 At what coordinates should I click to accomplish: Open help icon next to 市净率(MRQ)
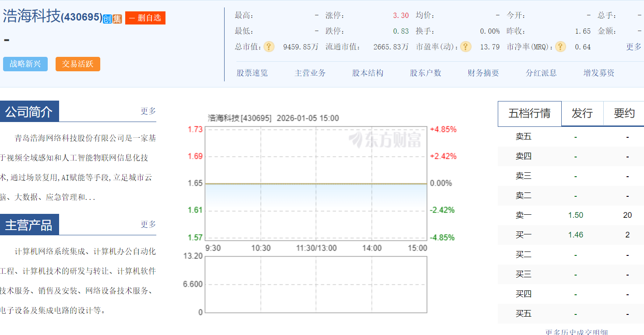click(560, 46)
